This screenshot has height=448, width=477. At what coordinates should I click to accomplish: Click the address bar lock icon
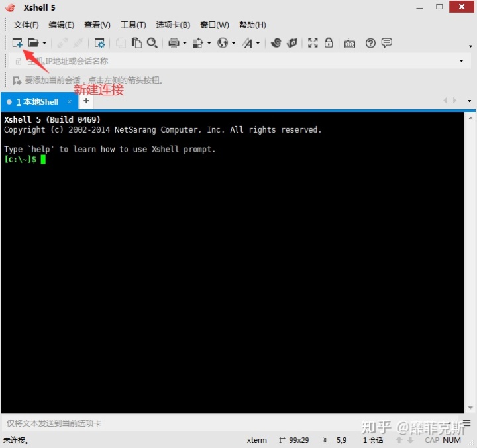[19, 61]
